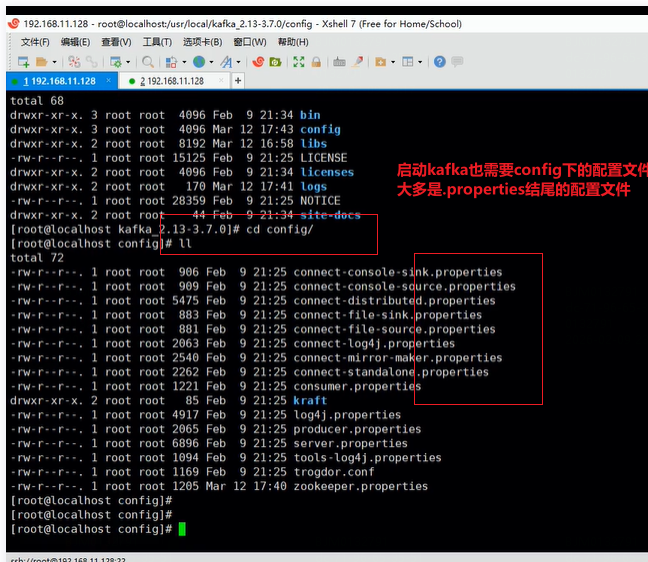Click zookeeper.properties file name
The height and width of the screenshot is (562, 648).
click(360, 486)
